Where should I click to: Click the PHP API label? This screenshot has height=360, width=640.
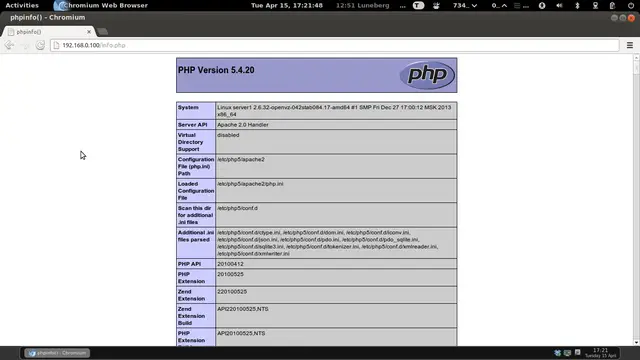tap(189, 264)
